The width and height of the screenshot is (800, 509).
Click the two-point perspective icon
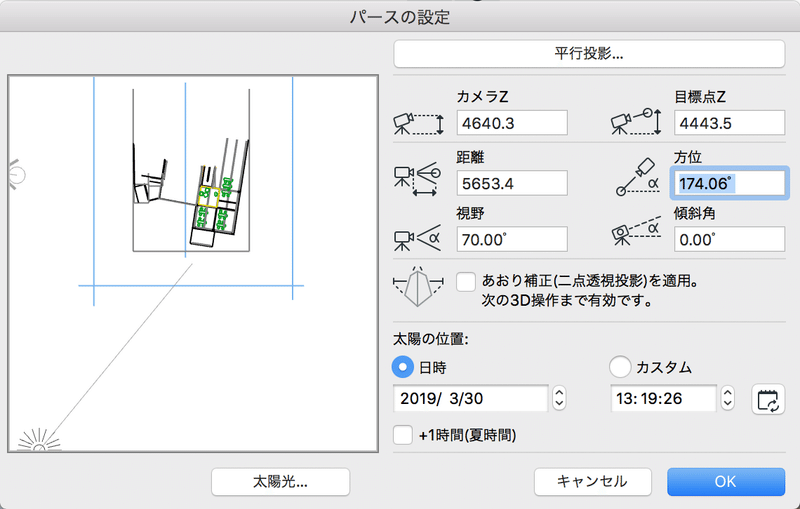(x=418, y=289)
